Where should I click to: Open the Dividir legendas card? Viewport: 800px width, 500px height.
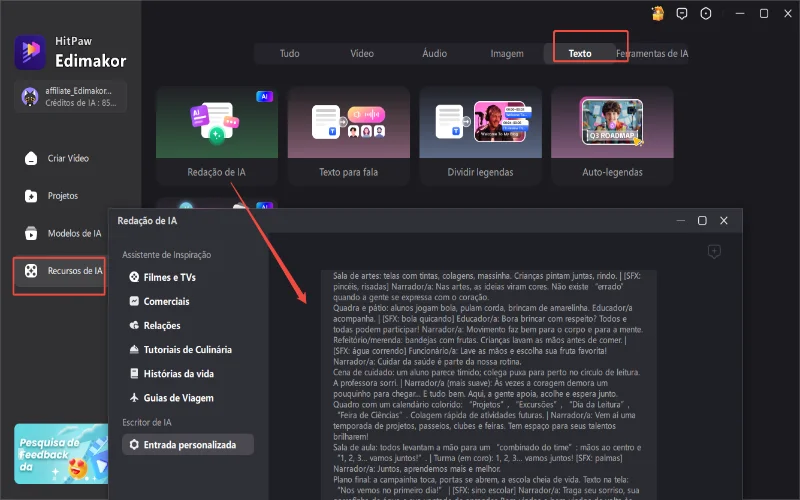pos(480,135)
